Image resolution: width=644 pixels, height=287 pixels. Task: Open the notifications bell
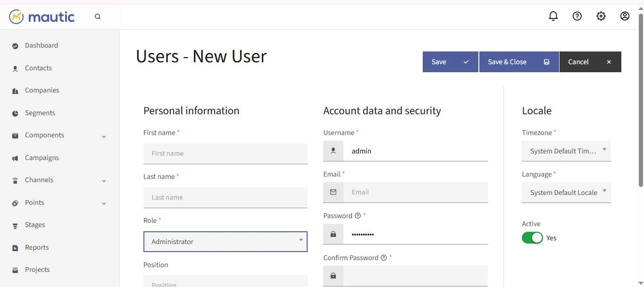[x=553, y=16]
